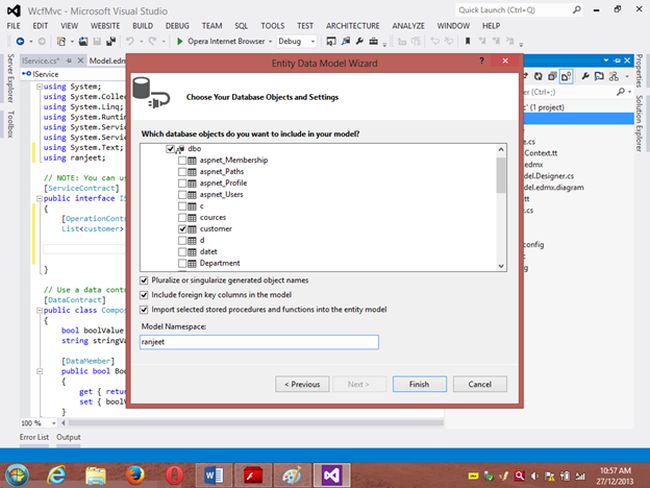
Task: Check the aspnet_Membership table checkbox
Action: (x=181, y=161)
